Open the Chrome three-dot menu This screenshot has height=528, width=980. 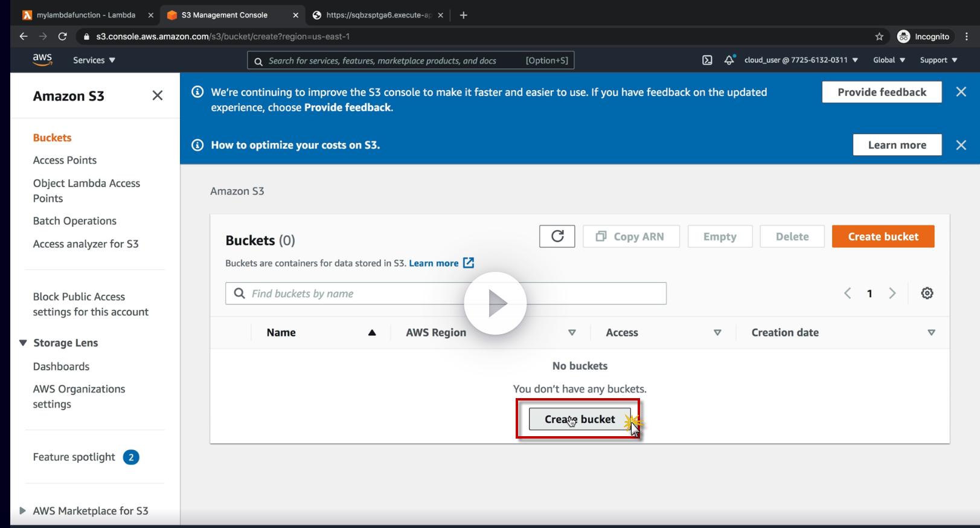[x=967, y=36]
